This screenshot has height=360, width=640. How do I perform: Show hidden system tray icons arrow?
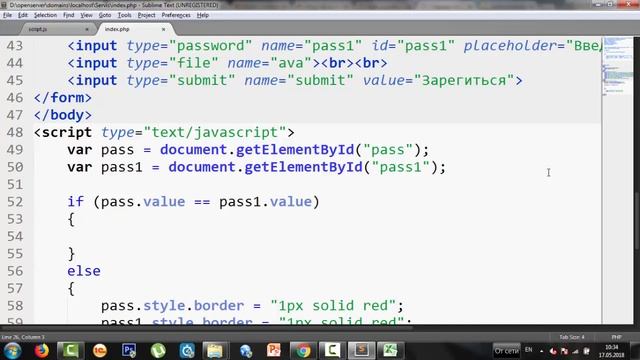542,351
